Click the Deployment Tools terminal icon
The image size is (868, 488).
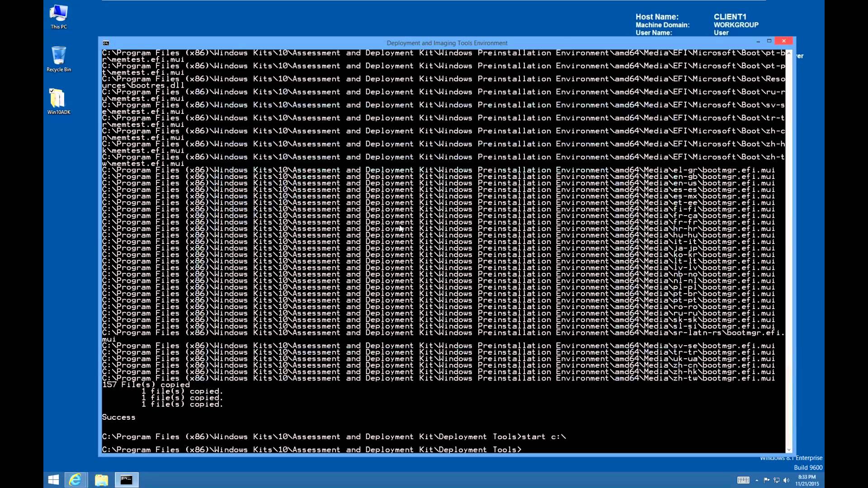coord(127,480)
